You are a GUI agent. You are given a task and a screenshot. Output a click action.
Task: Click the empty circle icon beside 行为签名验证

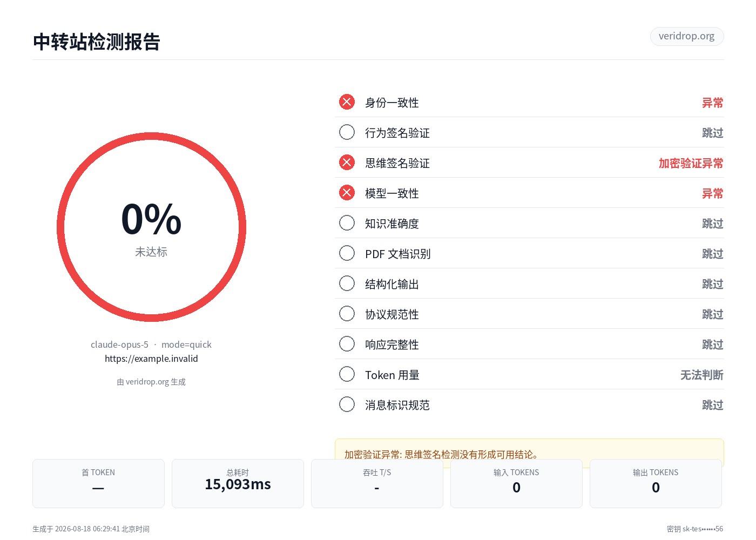347,132
